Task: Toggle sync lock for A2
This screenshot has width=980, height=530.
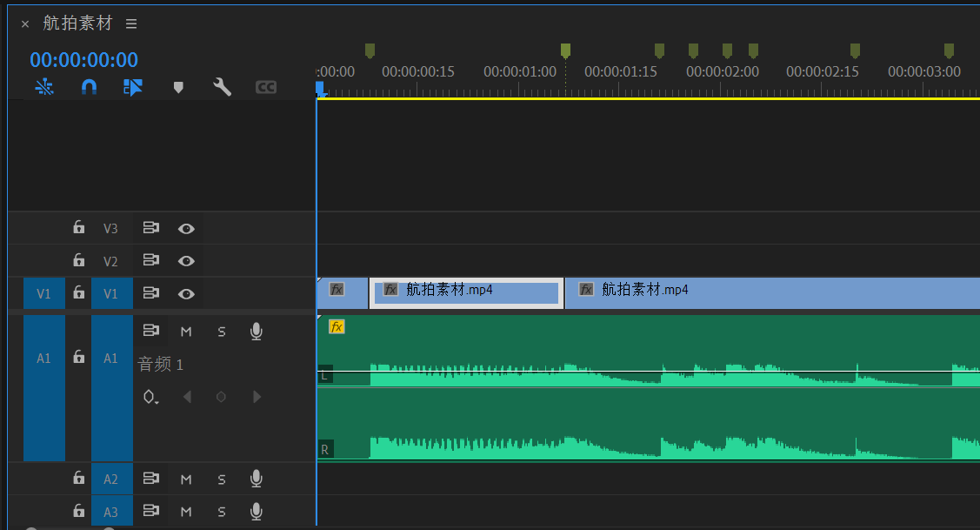Action: pos(151,478)
